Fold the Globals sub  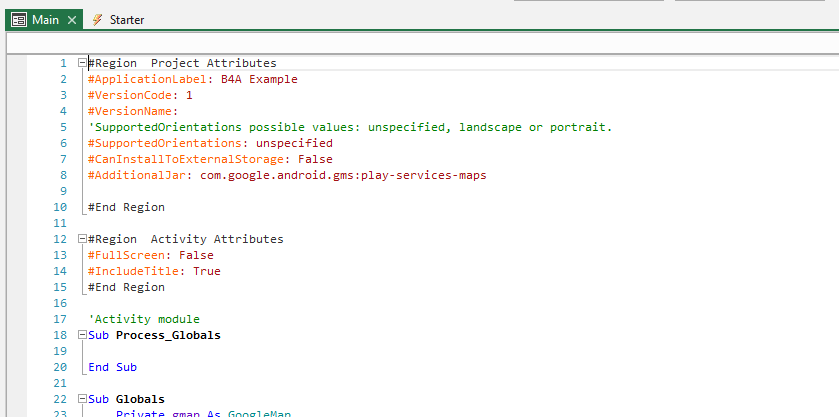pyautogui.click(x=82, y=400)
